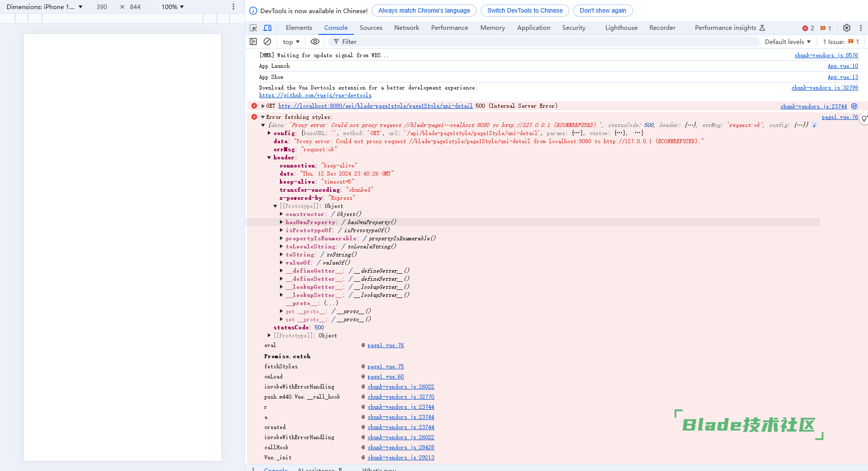Click Always match Chrome's language button
868x471 pixels.
tap(424, 11)
